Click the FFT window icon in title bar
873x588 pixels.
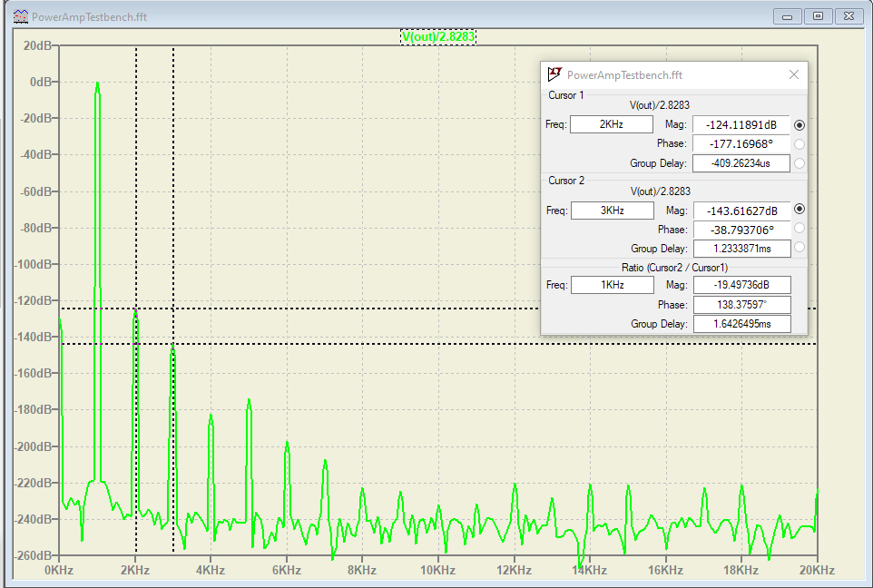pos(21,16)
